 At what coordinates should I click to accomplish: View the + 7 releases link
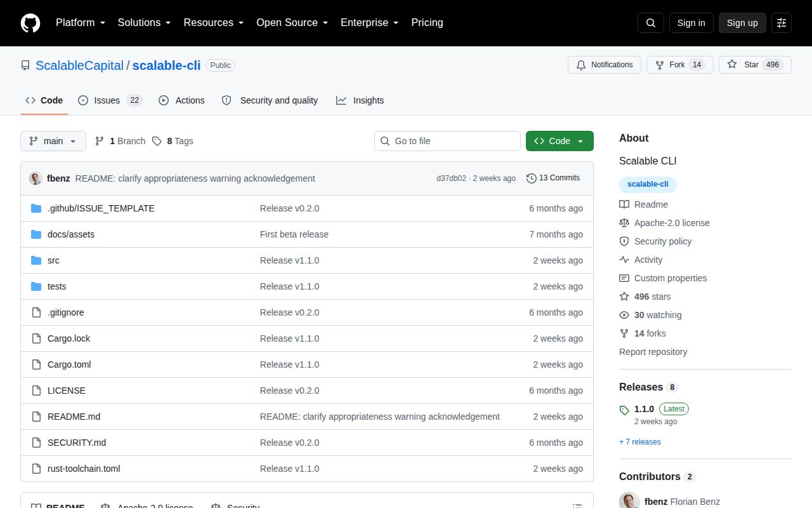640,442
